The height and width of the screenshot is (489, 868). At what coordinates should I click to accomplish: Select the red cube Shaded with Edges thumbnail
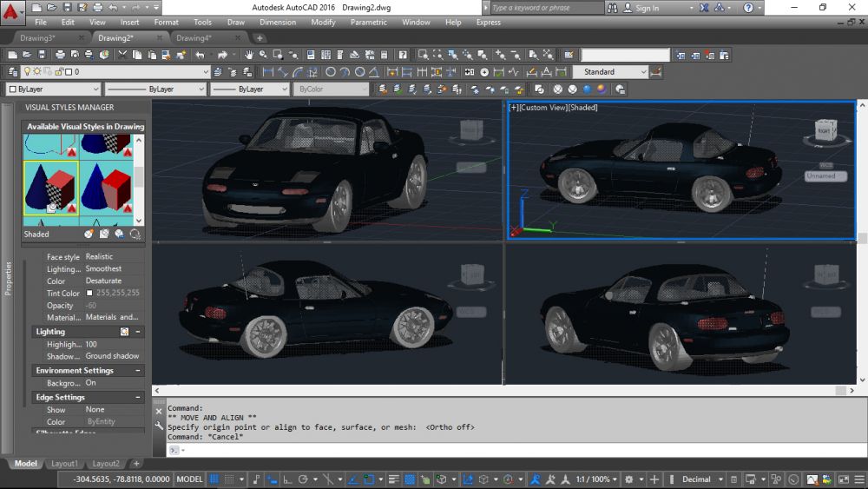pyautogui.click(x=107, y=188)
